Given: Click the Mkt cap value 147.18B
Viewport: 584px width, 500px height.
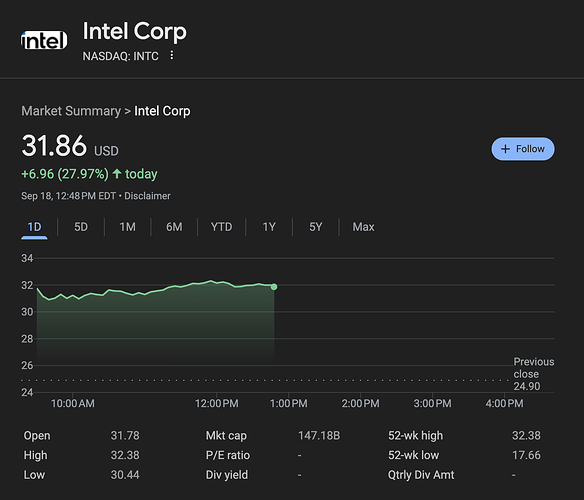Looking at the screenshot, I should pos(319,436).
